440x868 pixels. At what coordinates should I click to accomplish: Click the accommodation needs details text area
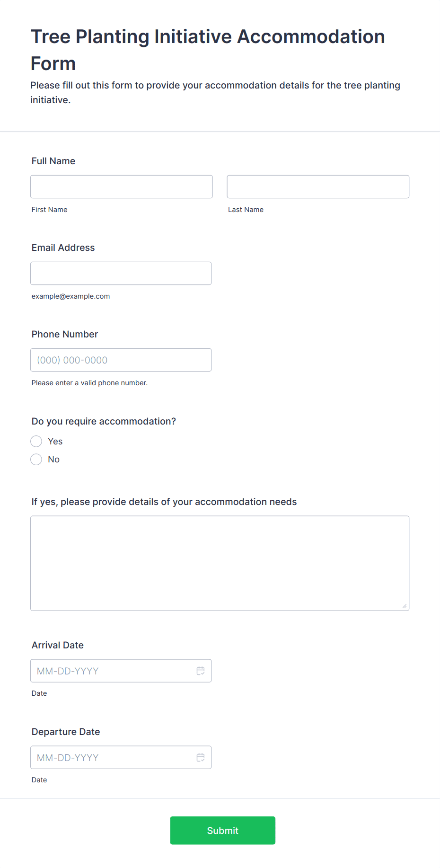pos(220,563)
